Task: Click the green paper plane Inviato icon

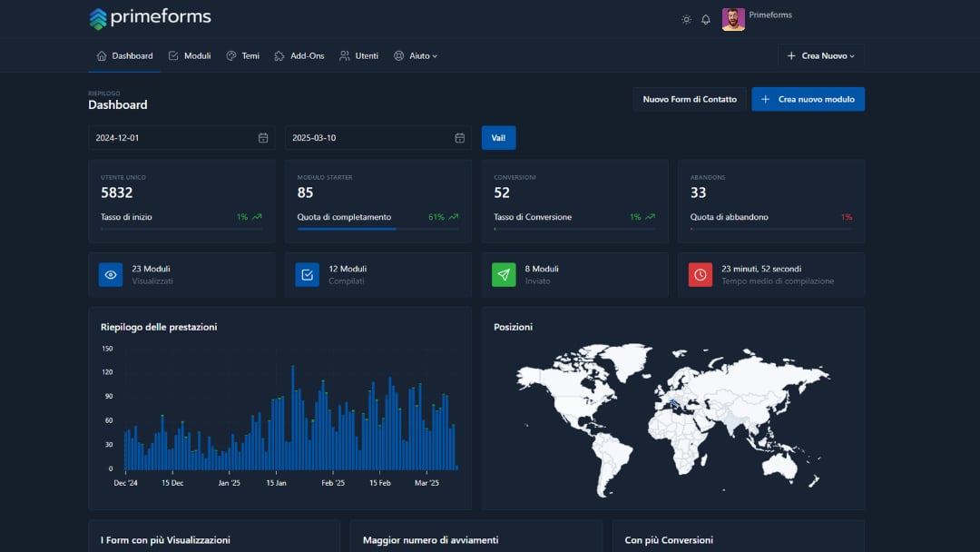Action: pyautogui.click(x=504, y=274)
